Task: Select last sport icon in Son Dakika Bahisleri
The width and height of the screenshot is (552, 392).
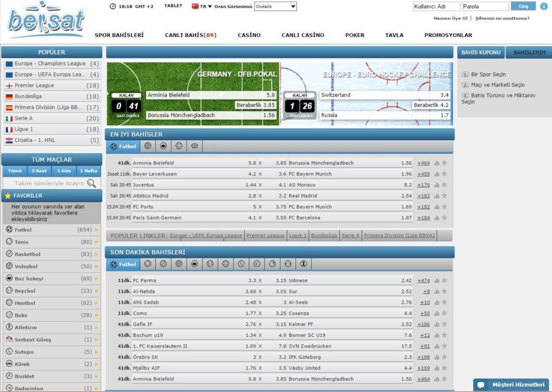Action: [303, 264]
